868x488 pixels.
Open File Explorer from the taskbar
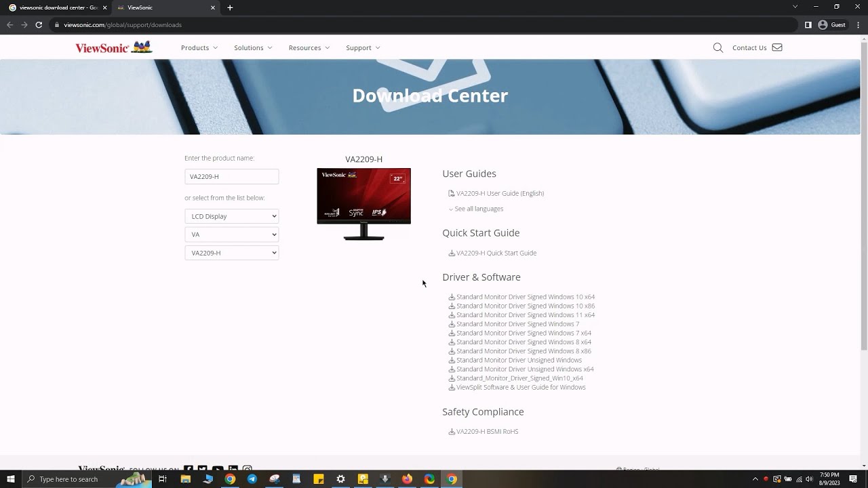[185, 479]
